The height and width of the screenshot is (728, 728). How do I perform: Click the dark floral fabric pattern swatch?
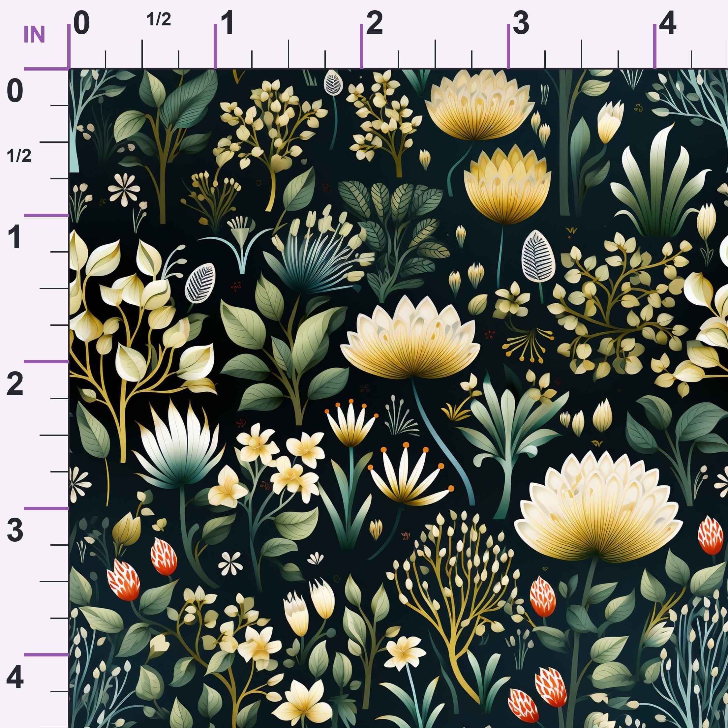tap(399, 399)
